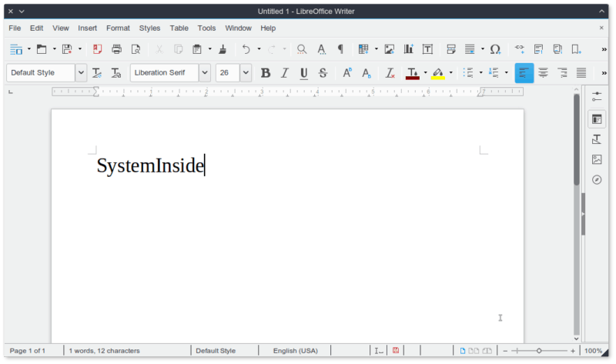The width and height of the screenshot is (616, 364).
Task: Open Undo history dropdown arrow
Action: tap(259, 49)
